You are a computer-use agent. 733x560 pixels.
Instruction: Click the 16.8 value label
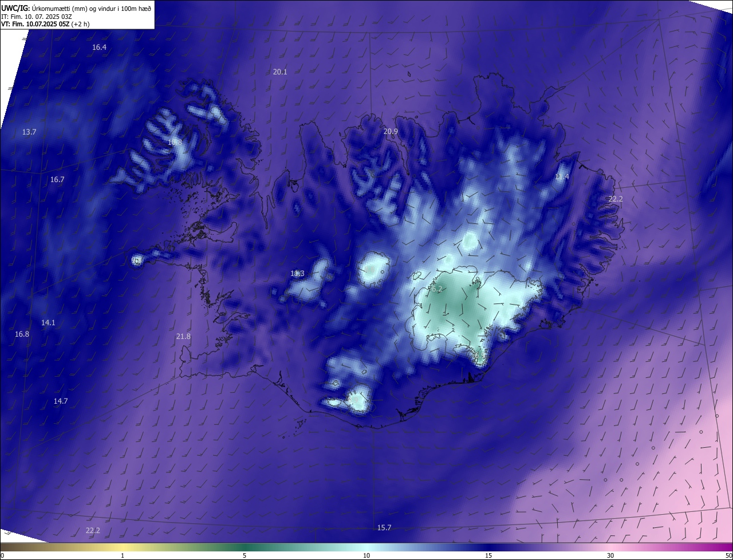[x=22, y=334]
